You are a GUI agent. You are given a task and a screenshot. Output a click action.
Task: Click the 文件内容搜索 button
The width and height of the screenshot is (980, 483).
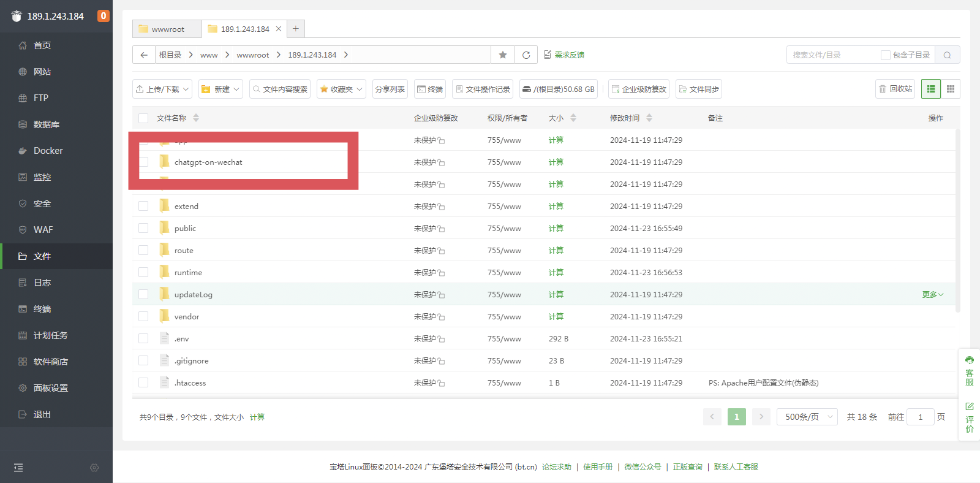tap(280, 89)
